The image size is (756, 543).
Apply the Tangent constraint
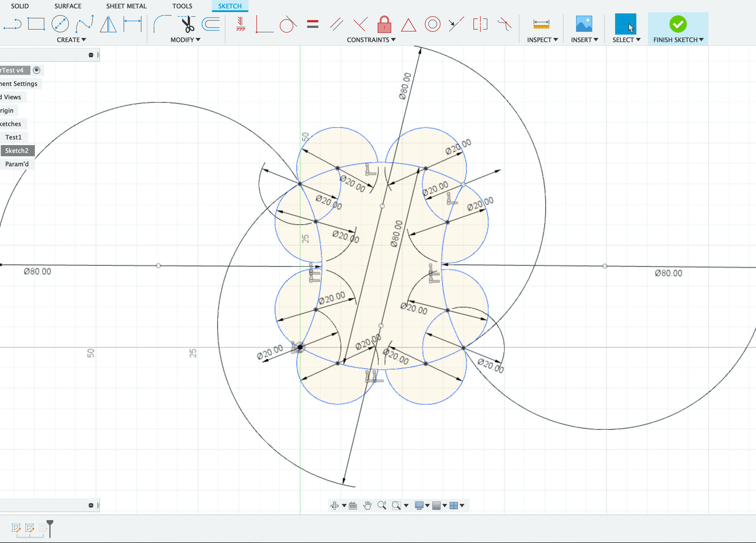pos(288,24)
